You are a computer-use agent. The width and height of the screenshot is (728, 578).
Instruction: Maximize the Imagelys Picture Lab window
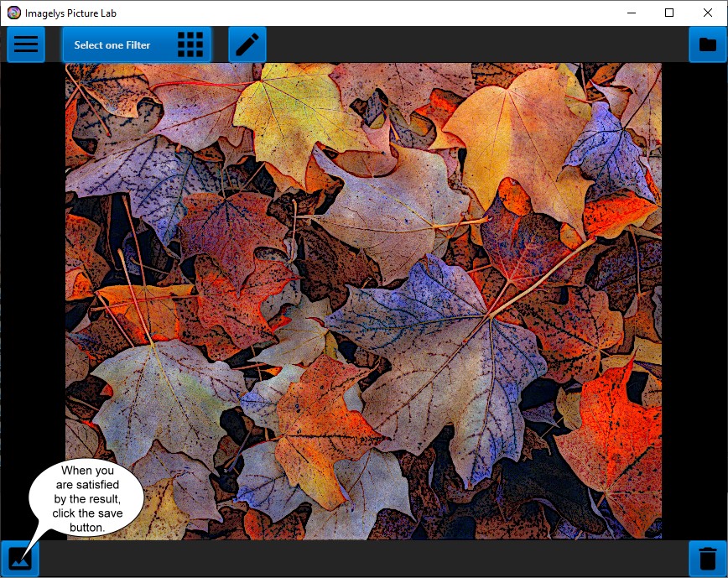tap(669, 13)
